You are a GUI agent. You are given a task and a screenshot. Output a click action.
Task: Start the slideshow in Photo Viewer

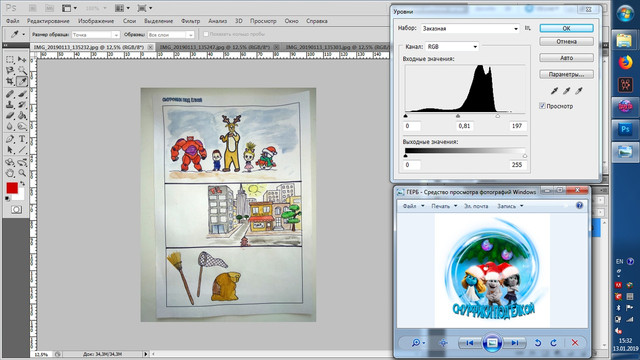pos(492,342)
